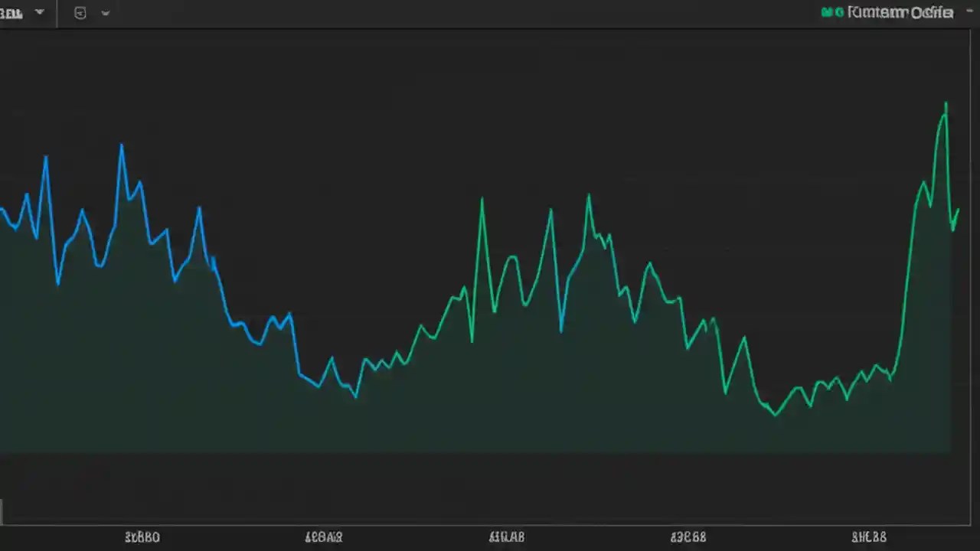
Task: Select the symbol tab in the top-left toolbar
Action: tap(11, 12)
